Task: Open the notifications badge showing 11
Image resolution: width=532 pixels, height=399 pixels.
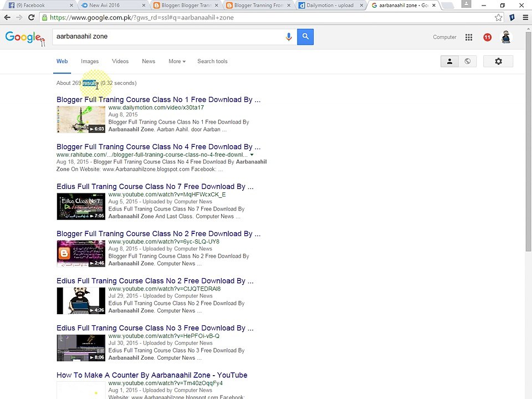Action: 487,37
